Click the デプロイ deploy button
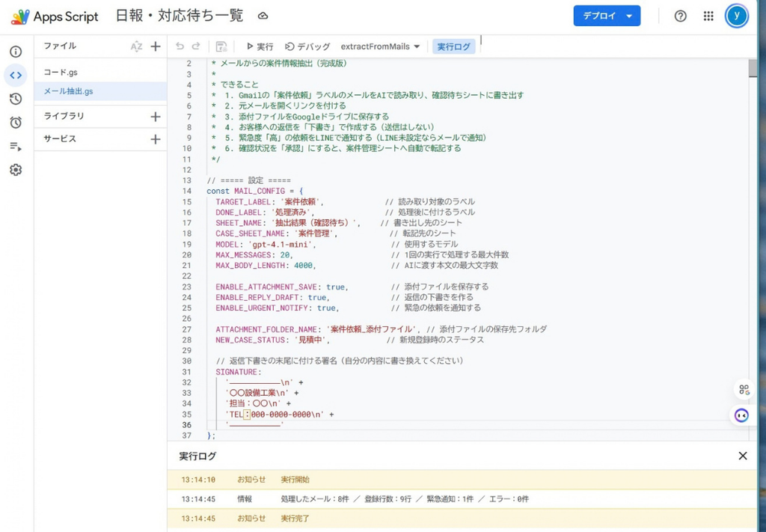This screenshot has width=766, height=532. [x=607, y=16]
